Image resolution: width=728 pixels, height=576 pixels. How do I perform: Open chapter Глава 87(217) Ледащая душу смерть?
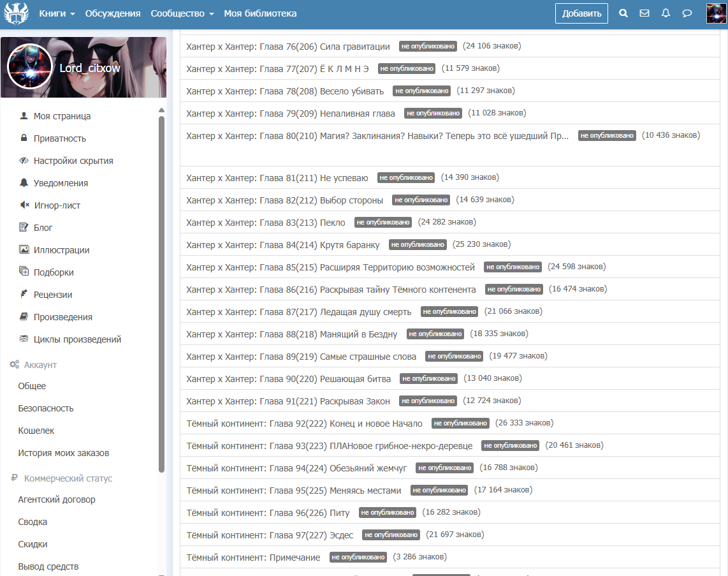(x=298, y=312)
